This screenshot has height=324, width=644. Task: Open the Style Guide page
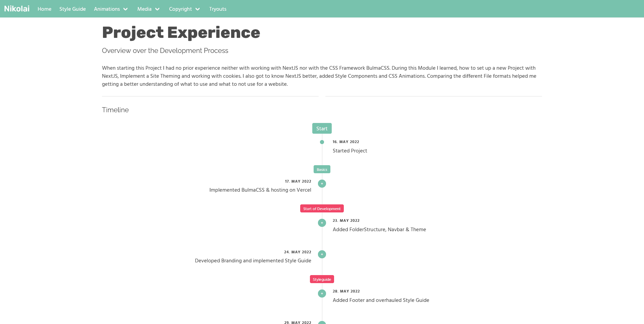tap(72, 9)
